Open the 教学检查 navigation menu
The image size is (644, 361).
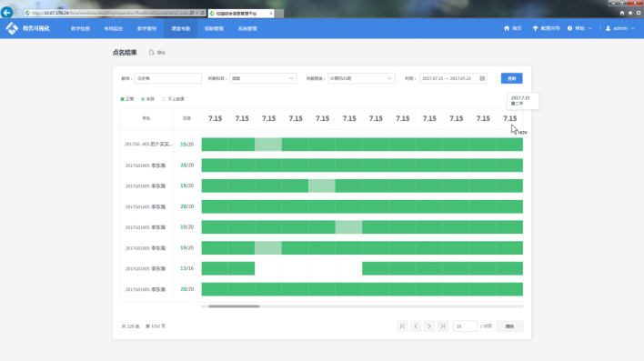pyautogui.click(x=80, y=29)
